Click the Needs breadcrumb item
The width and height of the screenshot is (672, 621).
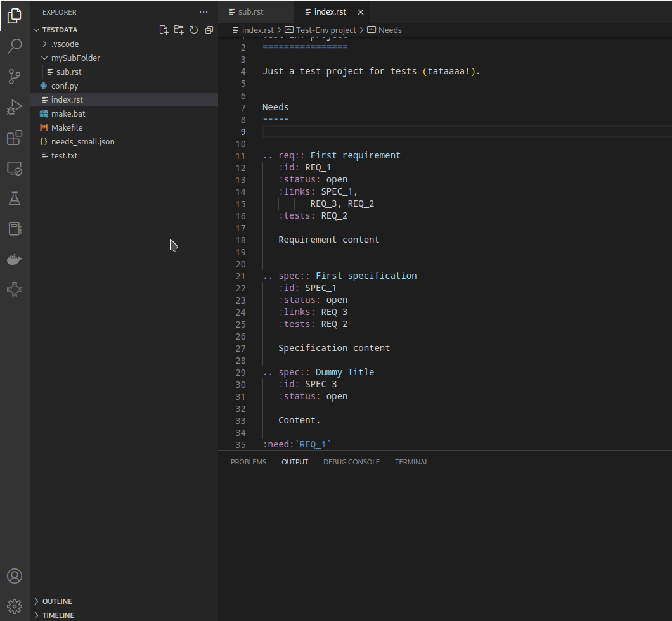(x=384, y=30)
